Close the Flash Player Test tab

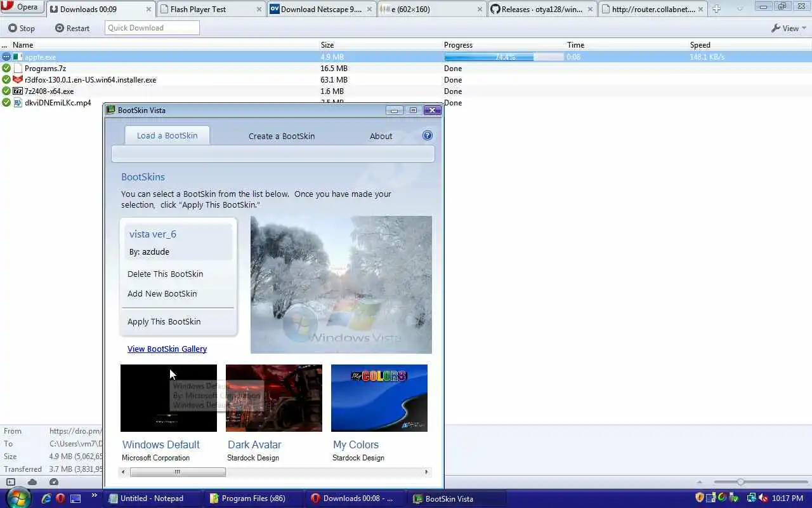tap(259, 10)
